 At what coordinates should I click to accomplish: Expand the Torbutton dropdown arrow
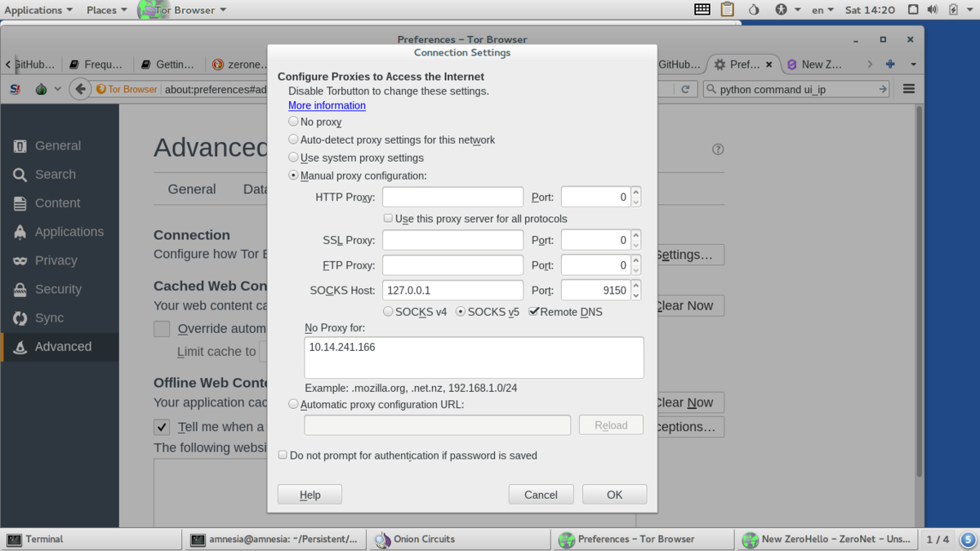pyautogui.click(x=57, y=89)
